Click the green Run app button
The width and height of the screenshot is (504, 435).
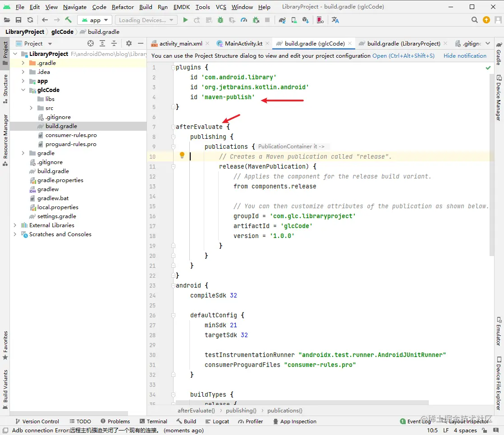coord(185,20)
